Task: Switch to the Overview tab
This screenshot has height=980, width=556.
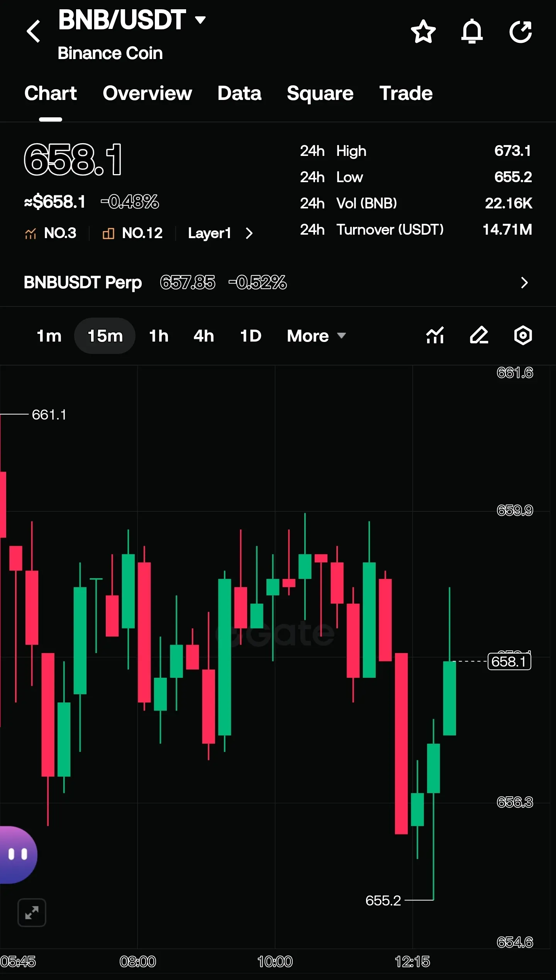Action: pos(147,93)
